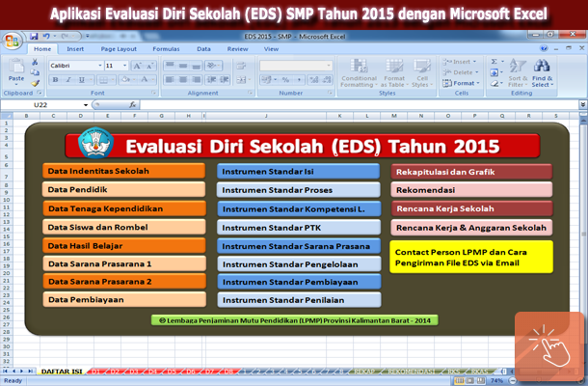
Task: Open Data Siswa dan Rombel
Action: tap(124, 227)
